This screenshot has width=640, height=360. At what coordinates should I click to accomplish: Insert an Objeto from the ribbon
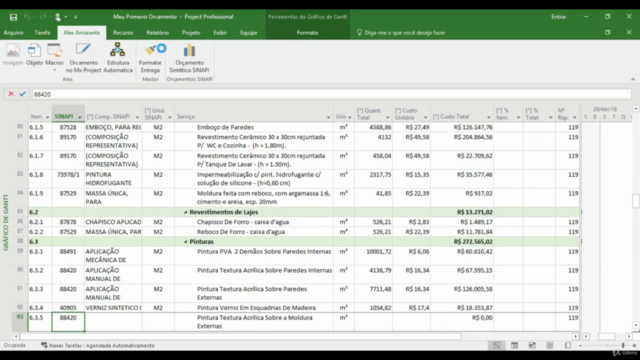(34, 55)
